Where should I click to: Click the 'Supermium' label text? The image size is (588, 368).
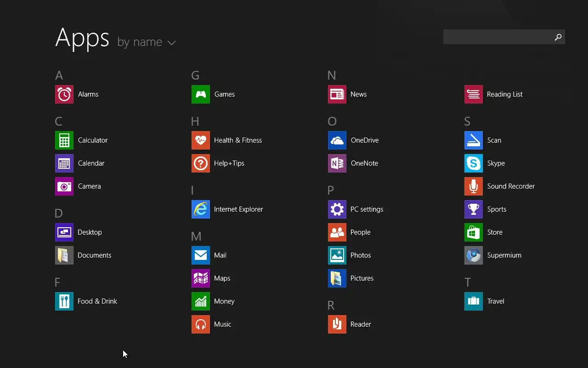point(504,255)
